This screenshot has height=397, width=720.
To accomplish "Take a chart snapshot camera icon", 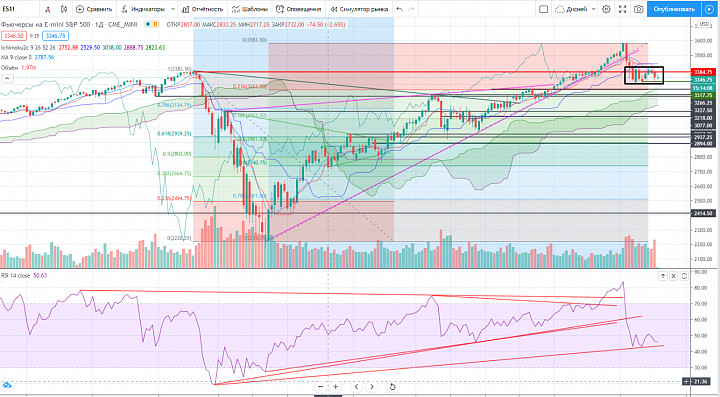I will click(638, 9).
